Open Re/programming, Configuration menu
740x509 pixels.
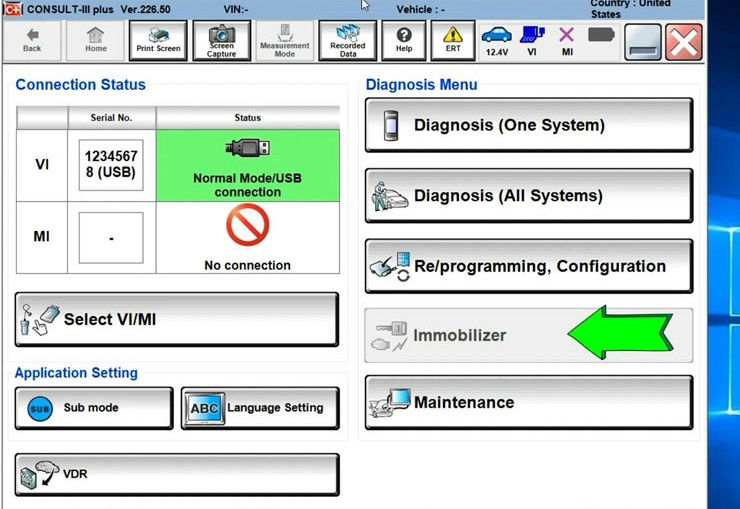[529, 266]
